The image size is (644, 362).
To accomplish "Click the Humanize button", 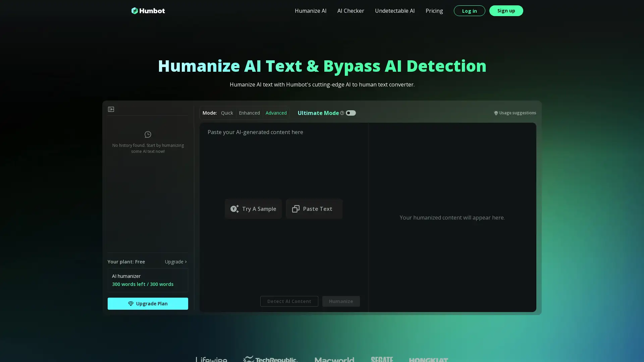I will point(340,301).
